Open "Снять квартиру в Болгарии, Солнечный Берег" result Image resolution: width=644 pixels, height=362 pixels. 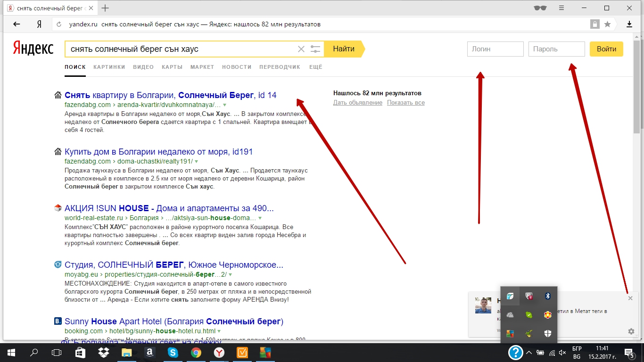(x=171, y=95)
